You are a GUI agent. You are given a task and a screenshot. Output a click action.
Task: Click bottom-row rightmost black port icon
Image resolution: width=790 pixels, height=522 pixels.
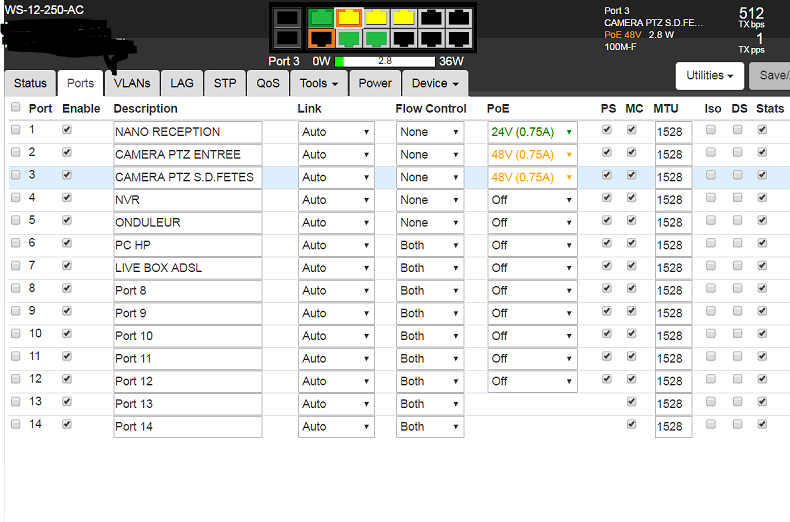[459, 39]
